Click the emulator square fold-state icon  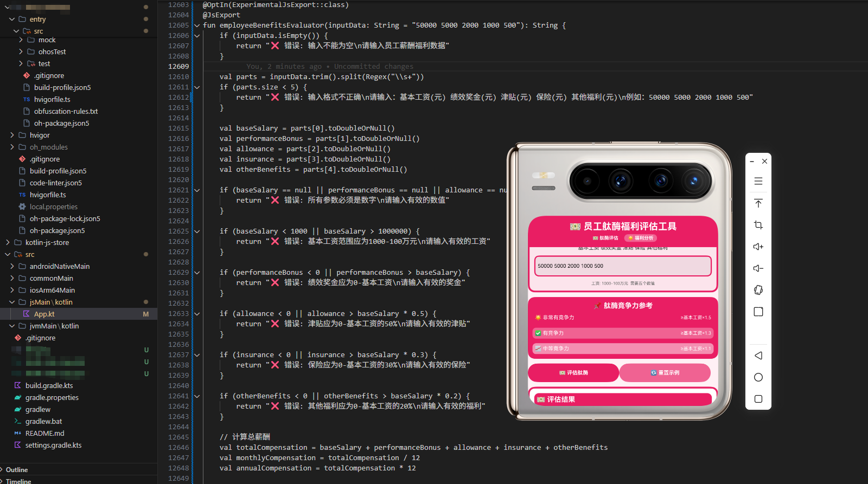pyautogui.click(x=758, y=312)
